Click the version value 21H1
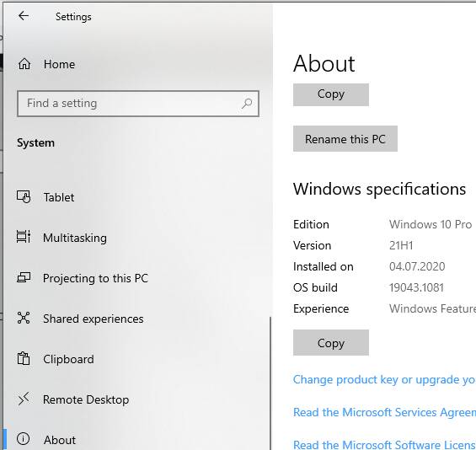This screenshot has width=476, height=450. [x=401, y=245]
